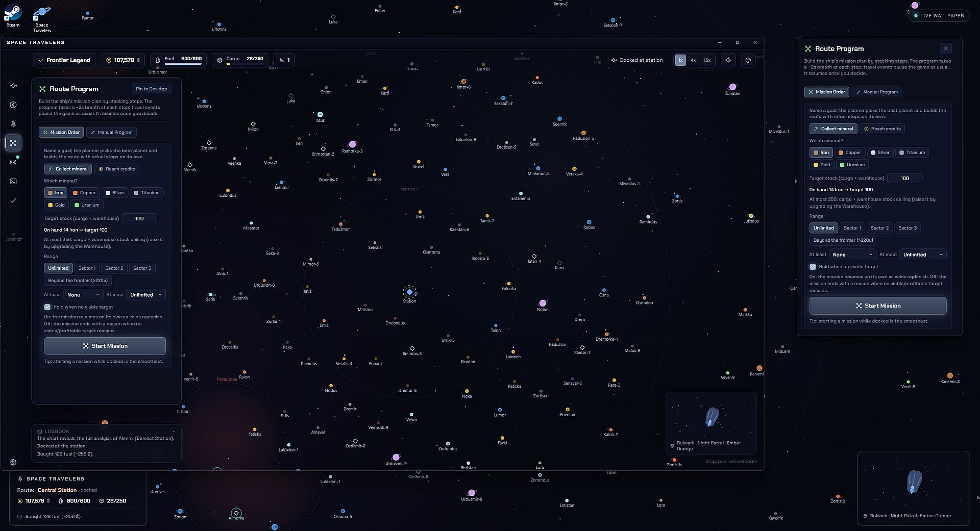Select the Nolon planet on the map
The image size is (980, 531).
pos(543,304)
